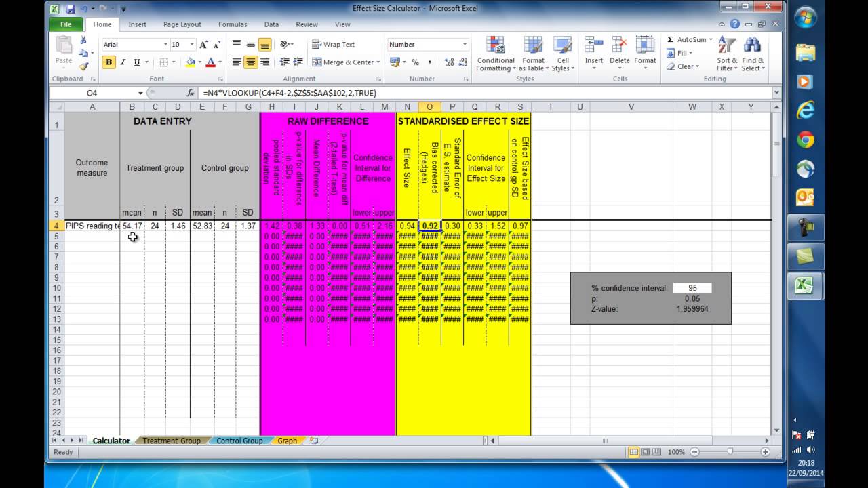
Task: Click the Wrap Text button
Action: tap(334, 45)
